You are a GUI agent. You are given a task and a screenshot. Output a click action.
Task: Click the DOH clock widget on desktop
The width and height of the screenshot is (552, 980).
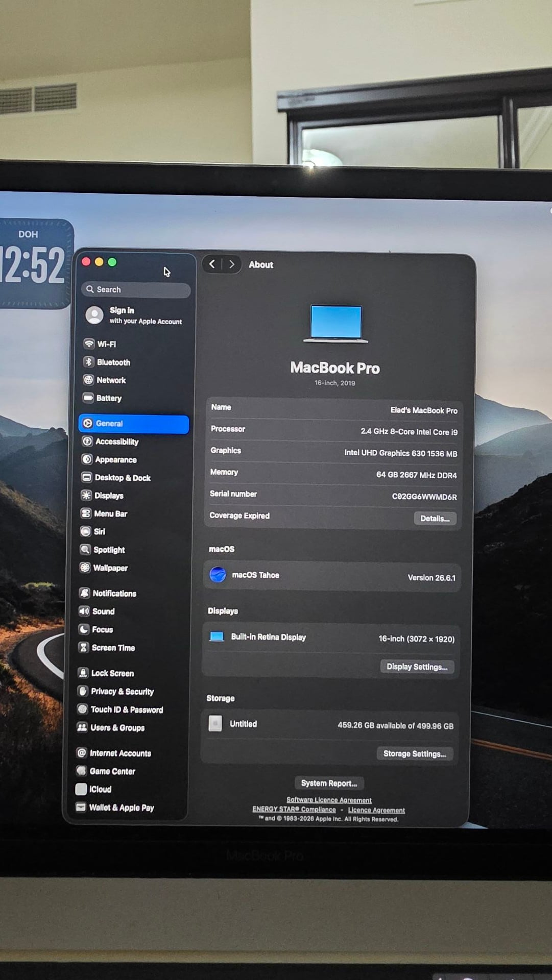(x=35, y=264)
